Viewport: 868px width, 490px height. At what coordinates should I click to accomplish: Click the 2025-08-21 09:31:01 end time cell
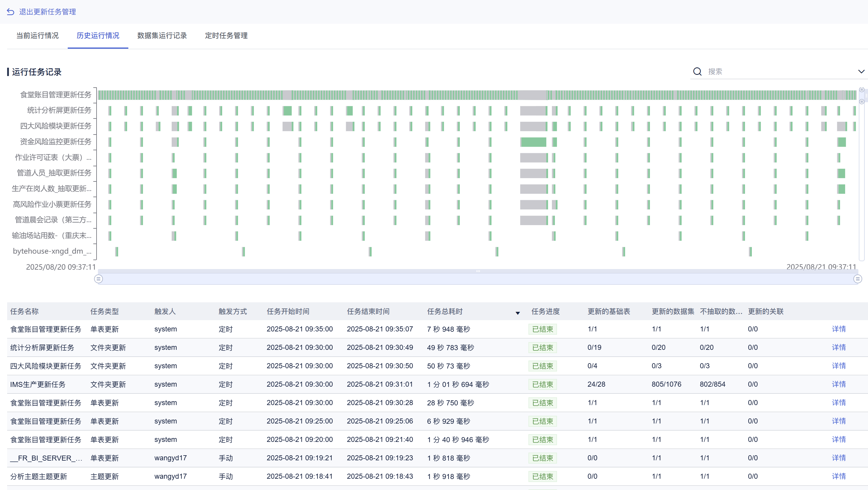[x=380, y=384]
